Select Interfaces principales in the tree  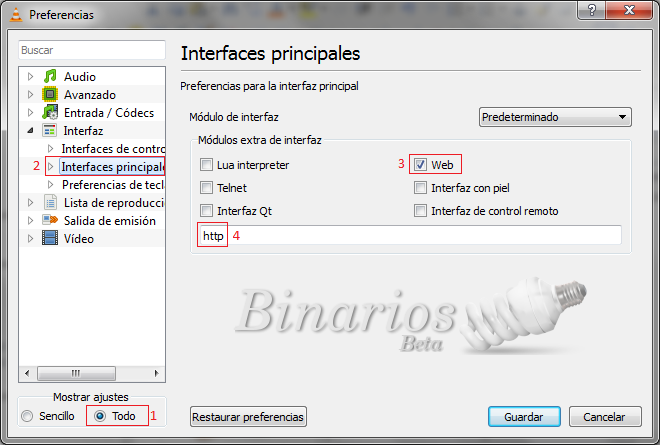[x=111, y=167]
